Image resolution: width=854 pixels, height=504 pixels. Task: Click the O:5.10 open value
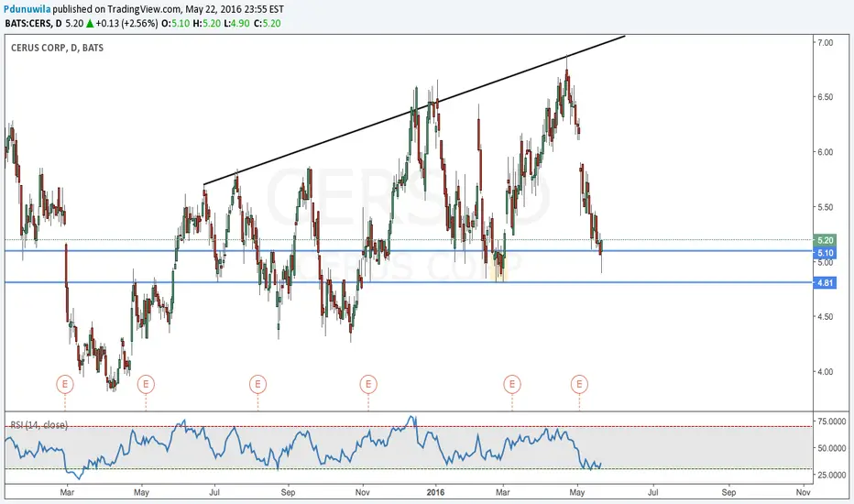[x=175, y=24]
